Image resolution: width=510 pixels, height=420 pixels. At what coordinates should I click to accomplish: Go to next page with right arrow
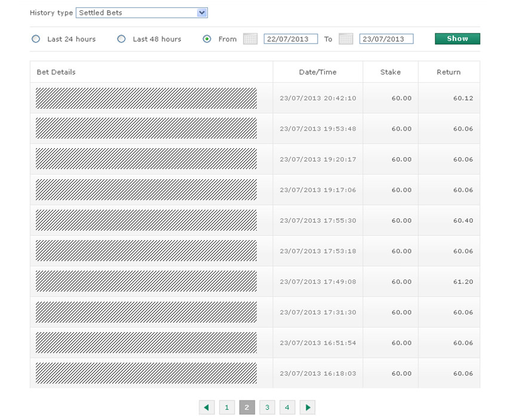click(308, 407)
